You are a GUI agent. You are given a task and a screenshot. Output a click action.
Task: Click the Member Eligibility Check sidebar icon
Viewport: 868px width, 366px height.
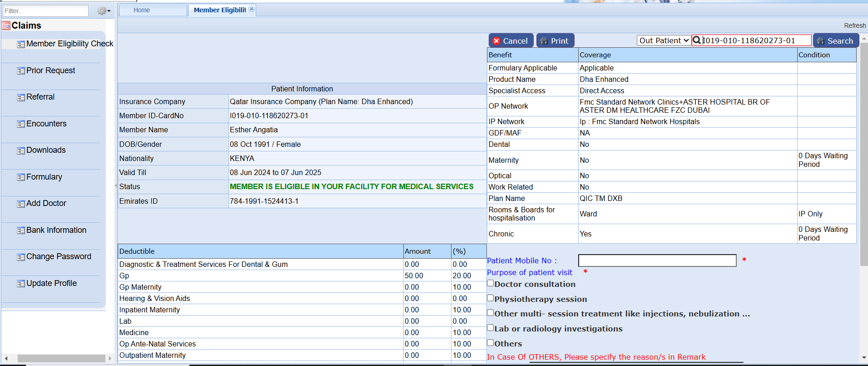(x=21, y=44)
